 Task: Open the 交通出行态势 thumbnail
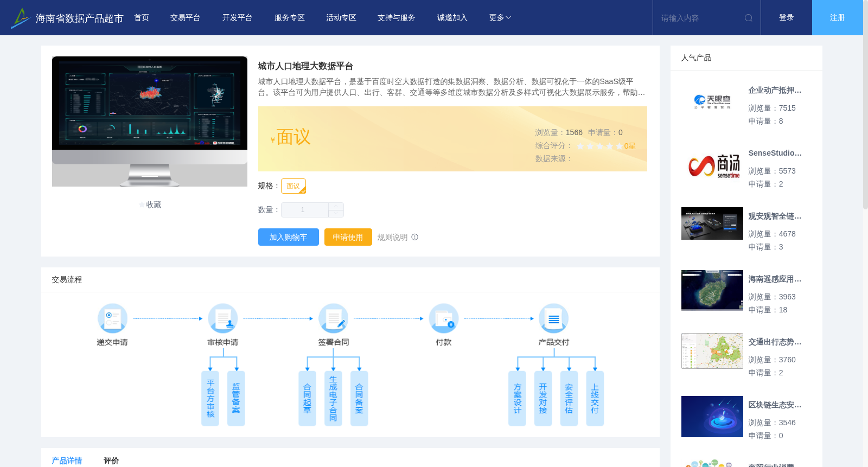712,351
